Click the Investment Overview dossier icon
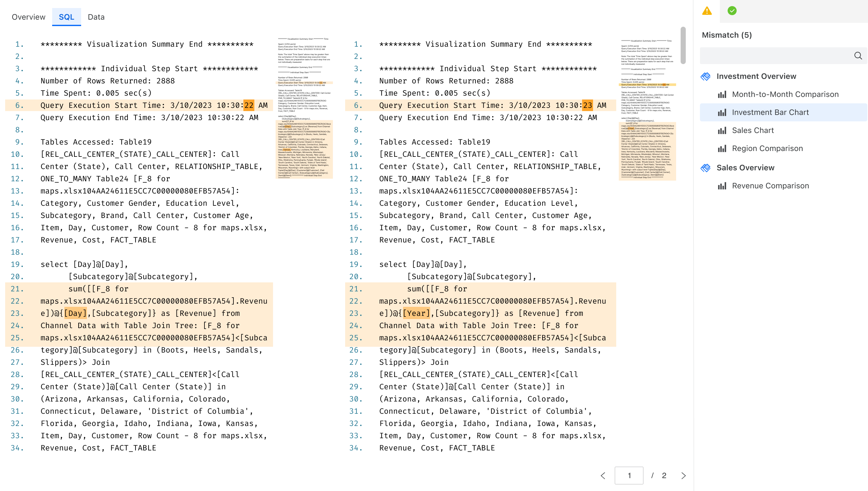868x491 pixels. (x=705, y=77)
